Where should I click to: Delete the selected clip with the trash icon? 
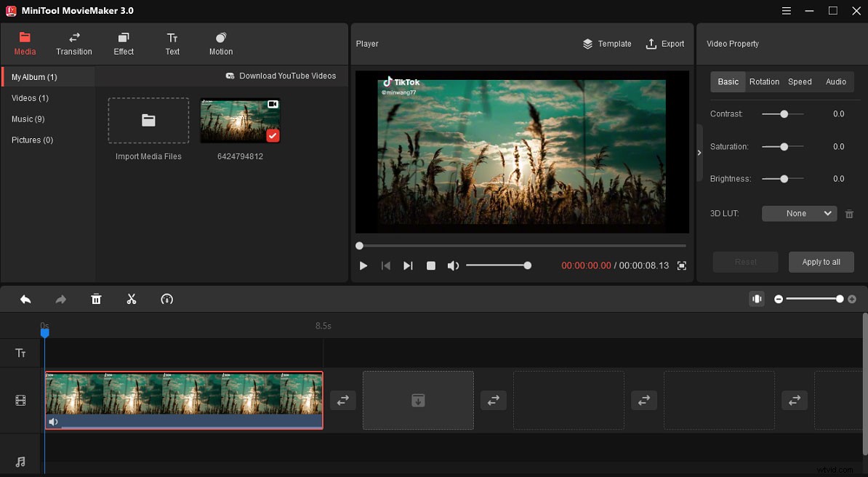click(x=96, y=299)
